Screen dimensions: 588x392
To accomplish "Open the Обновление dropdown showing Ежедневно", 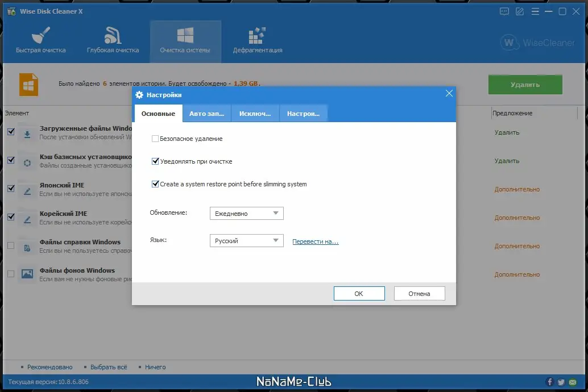I will [x=246, y=213].
